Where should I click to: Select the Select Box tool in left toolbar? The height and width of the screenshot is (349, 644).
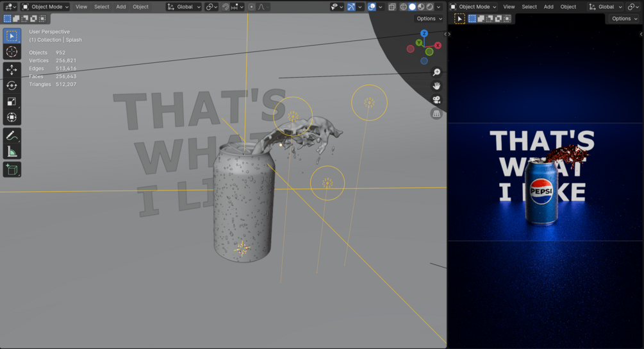click(x=12, y=36)
